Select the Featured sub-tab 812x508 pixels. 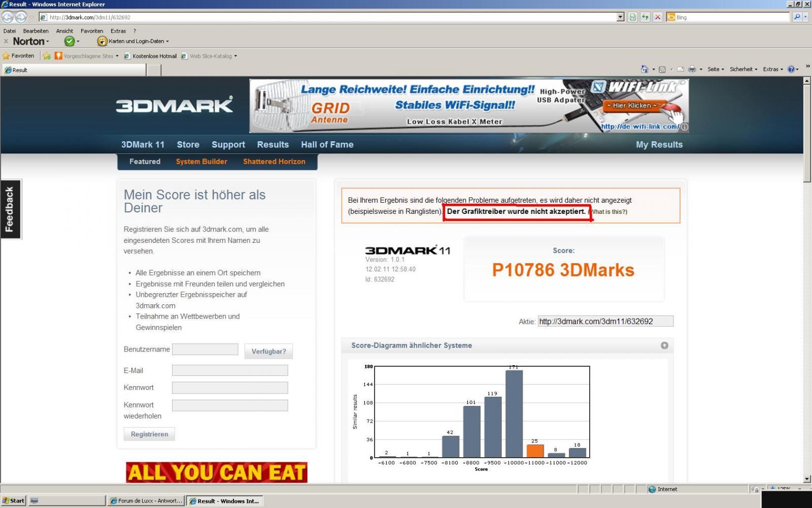[145, 162]
